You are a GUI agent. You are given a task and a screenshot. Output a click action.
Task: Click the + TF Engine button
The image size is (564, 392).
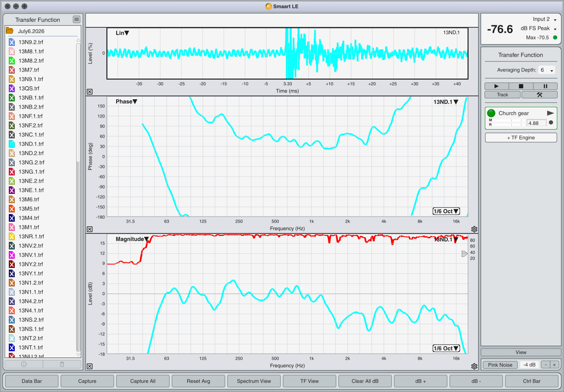coord(521,138)
